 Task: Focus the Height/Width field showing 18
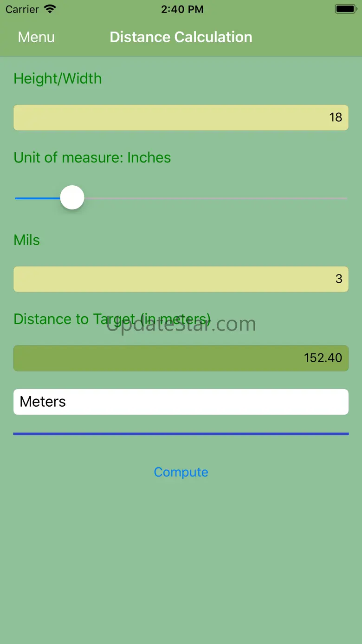[x=181, y=117]
